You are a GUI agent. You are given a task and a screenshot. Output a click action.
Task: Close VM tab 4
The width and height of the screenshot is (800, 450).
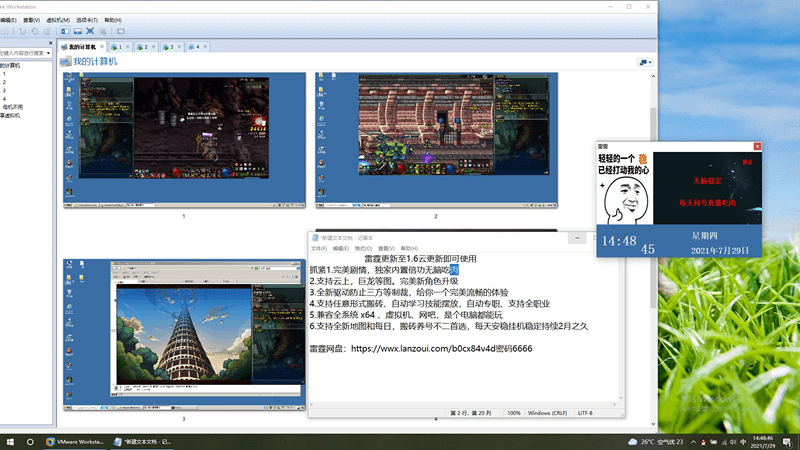point(205,47)
